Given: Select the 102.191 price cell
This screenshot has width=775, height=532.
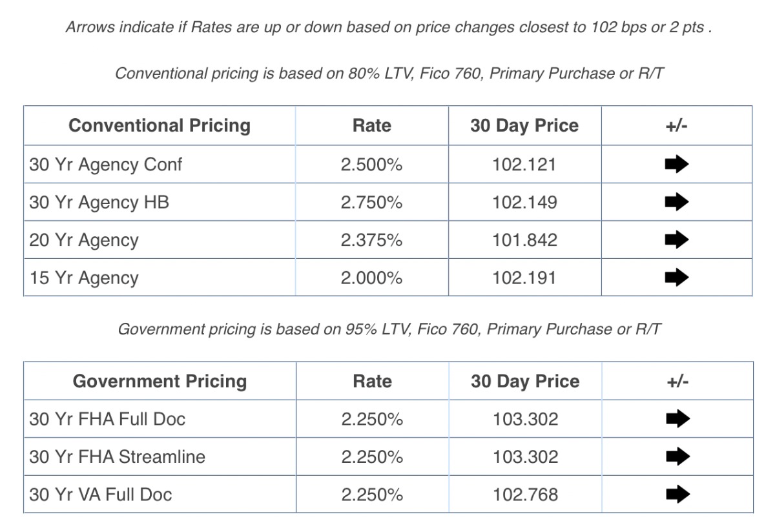Looking at the screenshot, I should click(x=524, y=278).
